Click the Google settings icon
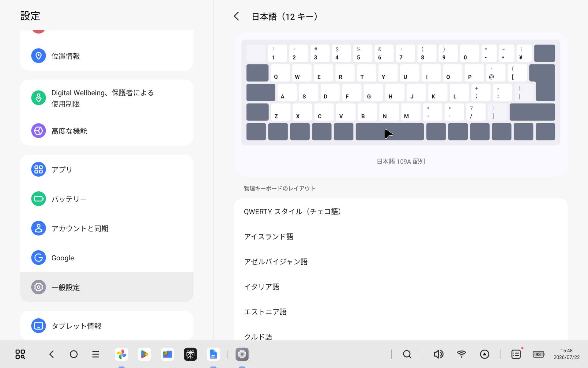588x368 pixels. click(x=38, y=258)
